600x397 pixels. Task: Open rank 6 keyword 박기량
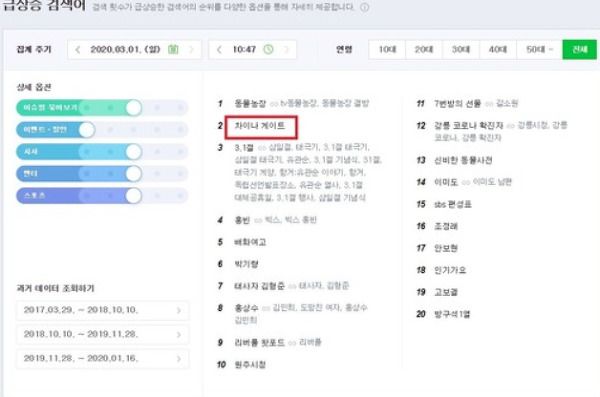(x=246, y=264)
